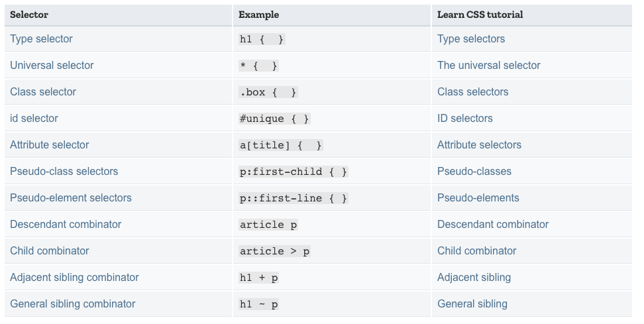The image size is (644, 324).
Task: Go to the "ID selectors" tutorial
Action: (464, 119)
